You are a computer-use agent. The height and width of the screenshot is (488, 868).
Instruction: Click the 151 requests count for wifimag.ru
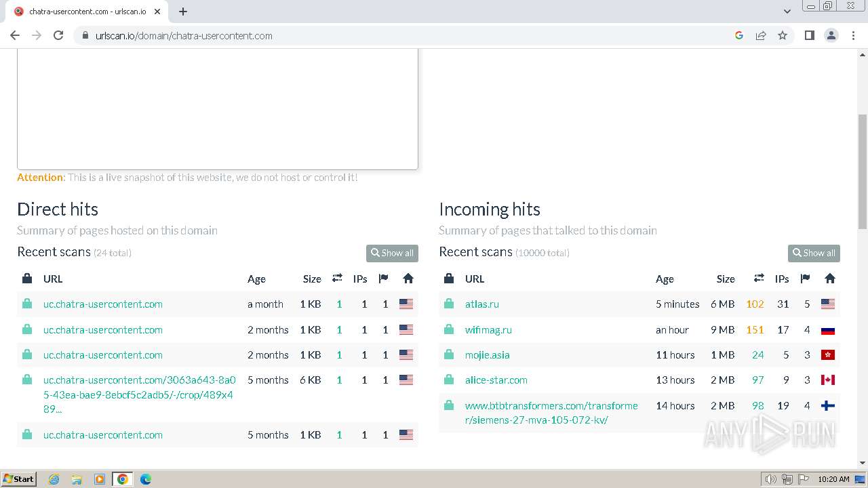(x=755, y=329)
